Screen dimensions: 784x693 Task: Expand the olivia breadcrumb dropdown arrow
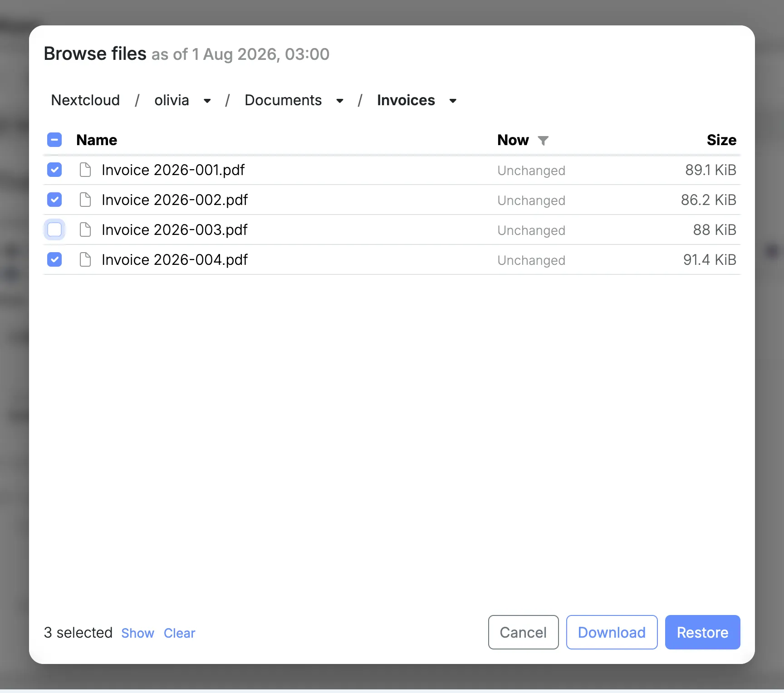pos(207,101)
